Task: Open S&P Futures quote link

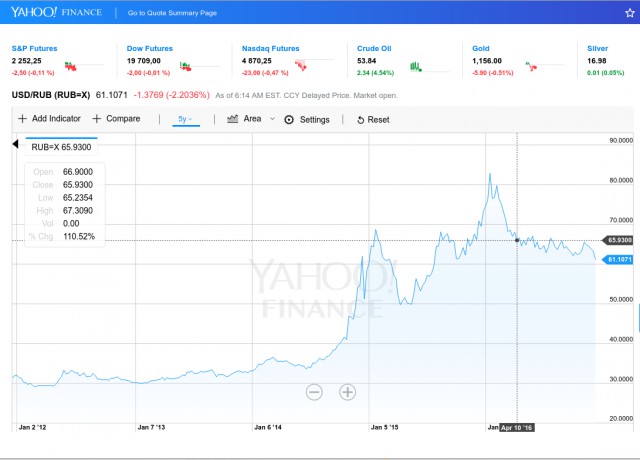Action: pos(35,48)
